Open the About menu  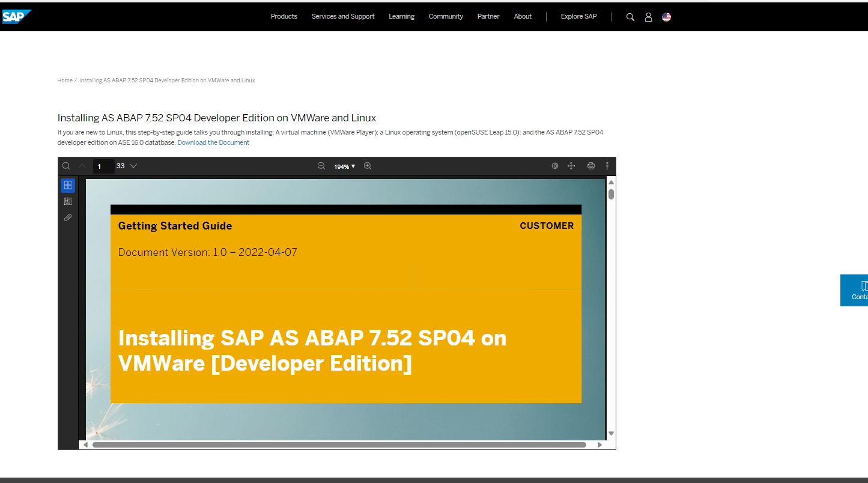(x=523, y=16)
